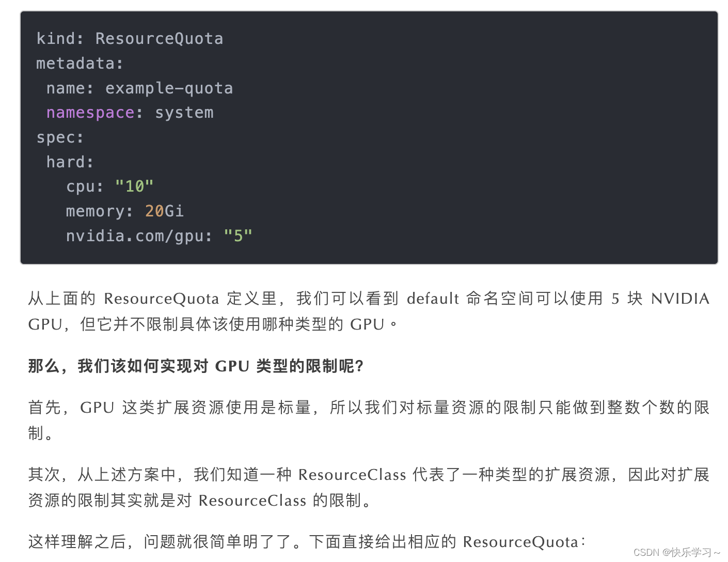Viewport: 728px width, 562px height.
Task: Click "ResourceClass" before "代表了一种类型"
Action: click(352, 475)
